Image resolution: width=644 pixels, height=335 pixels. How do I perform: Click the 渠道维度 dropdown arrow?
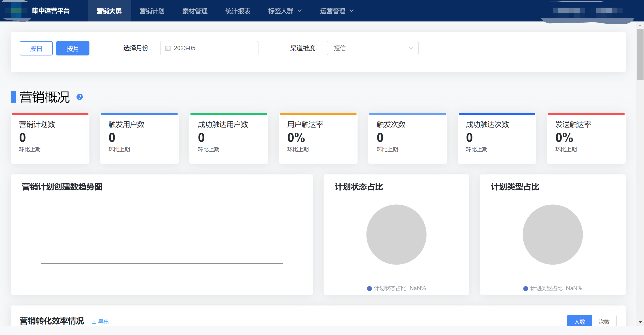(411, 48)
